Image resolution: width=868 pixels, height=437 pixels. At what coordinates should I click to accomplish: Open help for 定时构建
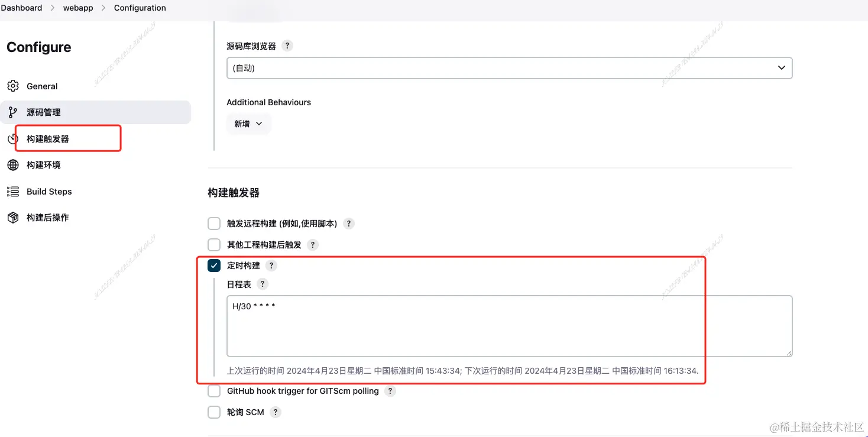[271, 266]
